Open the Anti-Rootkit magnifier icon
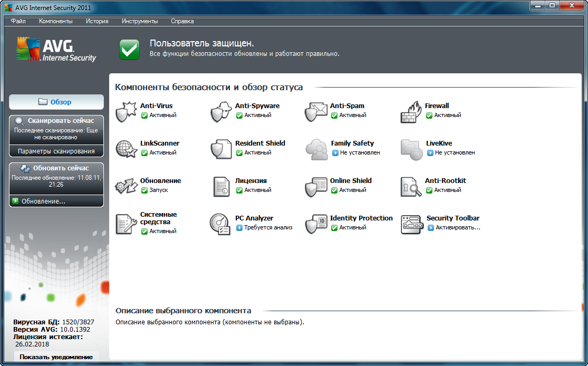This screenshot has width=588, height=366. pyautogui.click(x=411, y=186)
